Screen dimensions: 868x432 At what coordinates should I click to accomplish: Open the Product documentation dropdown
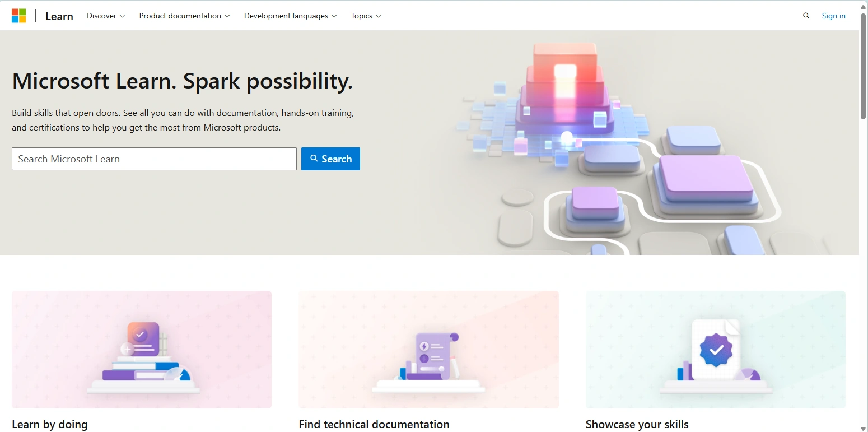(185, 16)
